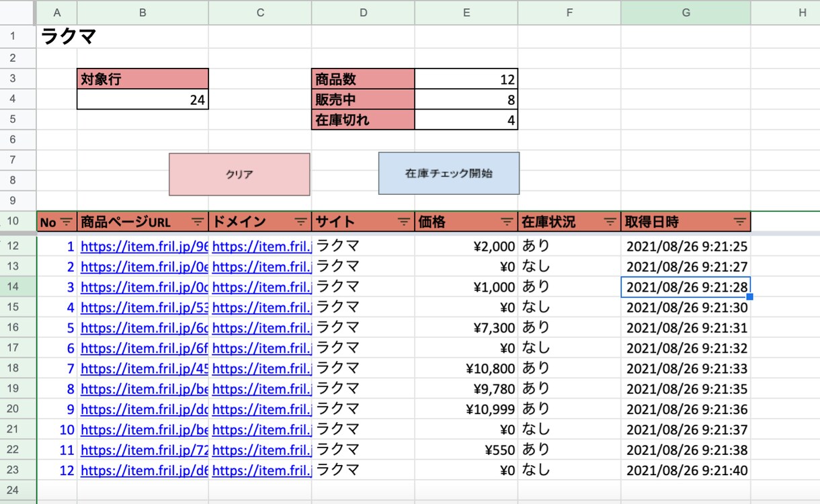Select the ¥10,999 price cell
This screenshot has width=820, height=504.
click(466, 409)
